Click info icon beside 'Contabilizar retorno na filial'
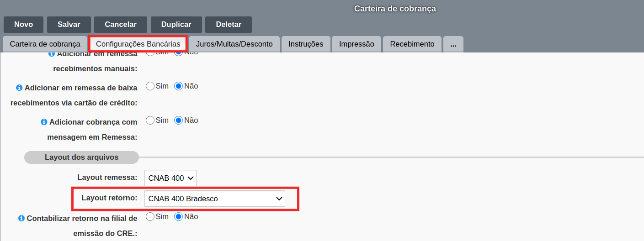 point(21,218)
